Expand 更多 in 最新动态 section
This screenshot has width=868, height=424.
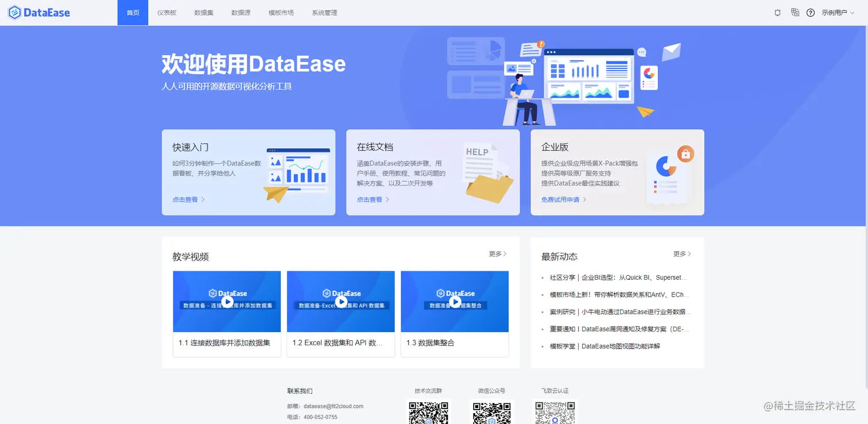(x=682, y=253)
